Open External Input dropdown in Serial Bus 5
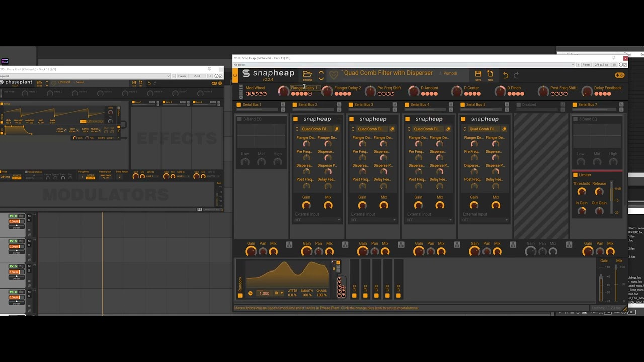The height and width of the screenshot is (362, 644). (485, 220)
